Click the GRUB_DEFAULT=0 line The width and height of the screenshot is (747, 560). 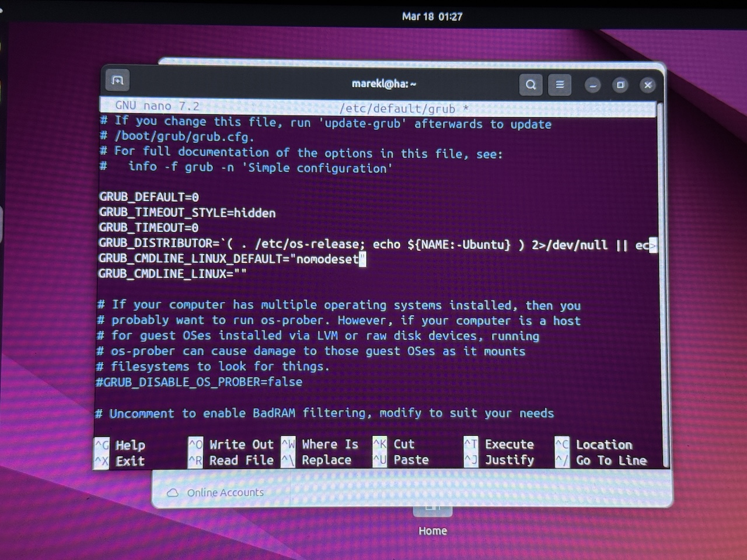coord(149,197)
